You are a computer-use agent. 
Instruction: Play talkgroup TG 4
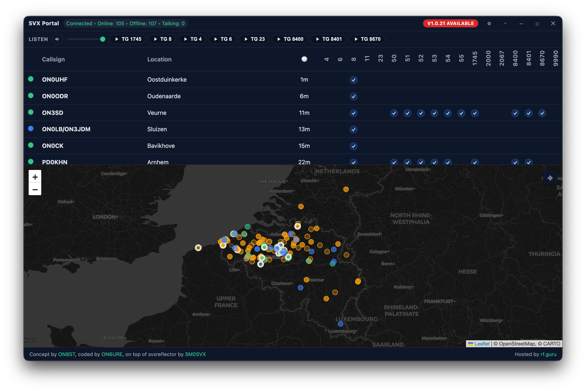192,39
